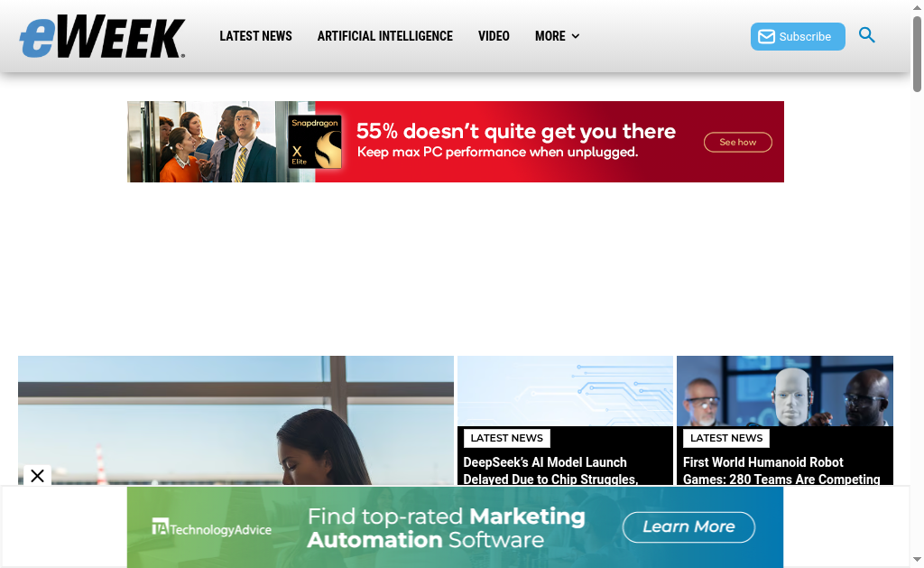Go to Artificial Intelligence section

[x=384, y=36]
